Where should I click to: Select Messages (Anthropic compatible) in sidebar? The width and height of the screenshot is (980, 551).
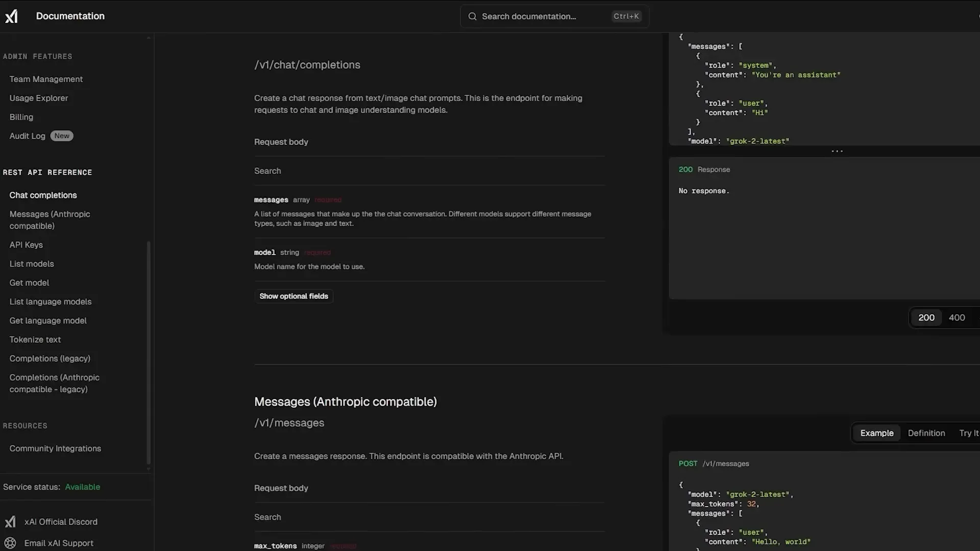pos(50,220)
